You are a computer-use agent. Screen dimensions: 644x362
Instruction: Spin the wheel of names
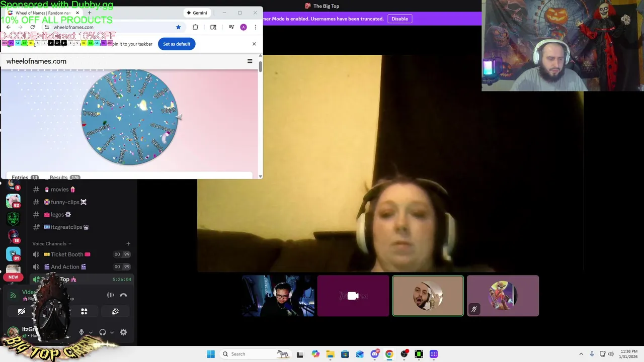click(130, 117)
